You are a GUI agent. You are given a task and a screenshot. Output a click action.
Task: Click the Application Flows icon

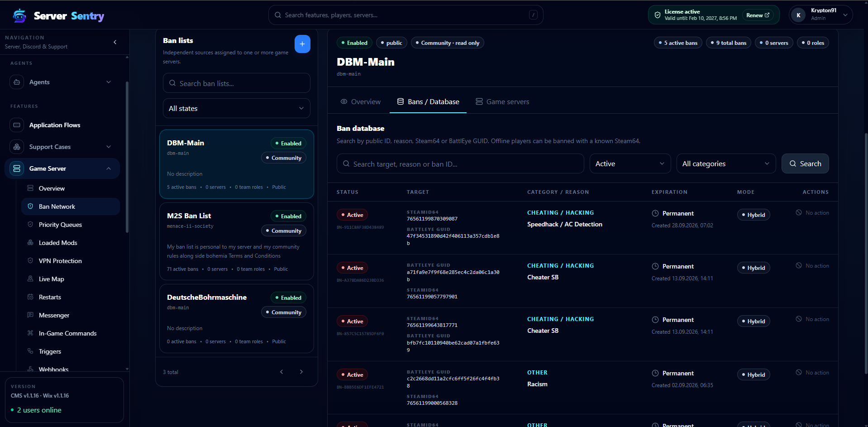point(17,125)
